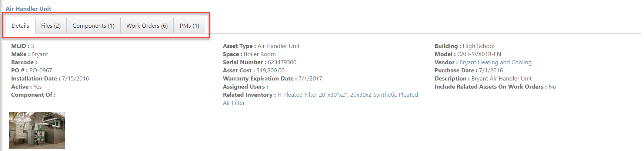Open 20x30x2 Synthetic Pleated Air Filter link
The height and width of the screenshot is (151, 644).
point(320,99)
